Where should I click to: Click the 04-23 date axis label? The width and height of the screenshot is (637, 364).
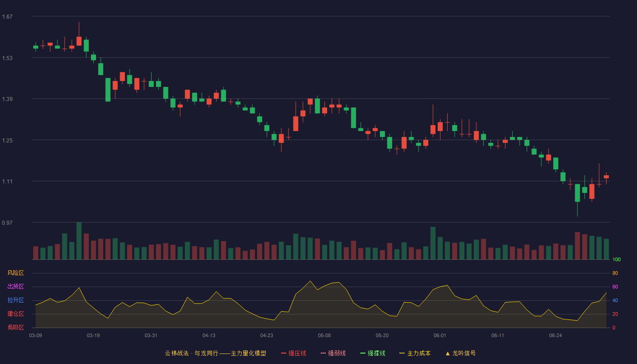pos(267,335)
